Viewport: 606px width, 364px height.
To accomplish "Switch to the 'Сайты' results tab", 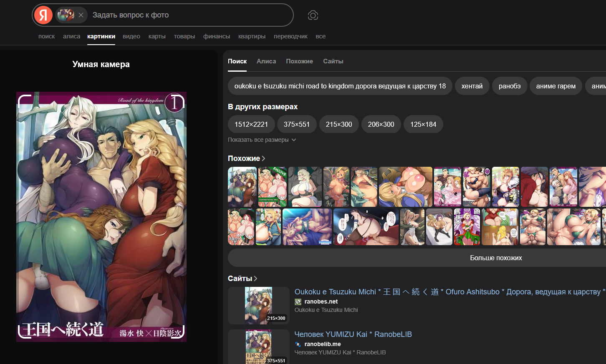I will [333, 61].
